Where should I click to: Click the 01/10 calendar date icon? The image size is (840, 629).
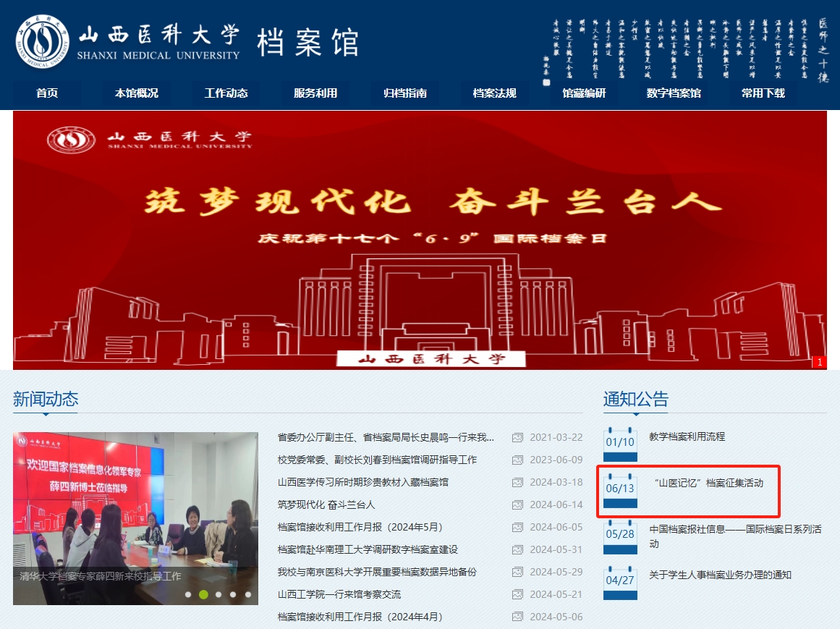pos(620,444)
